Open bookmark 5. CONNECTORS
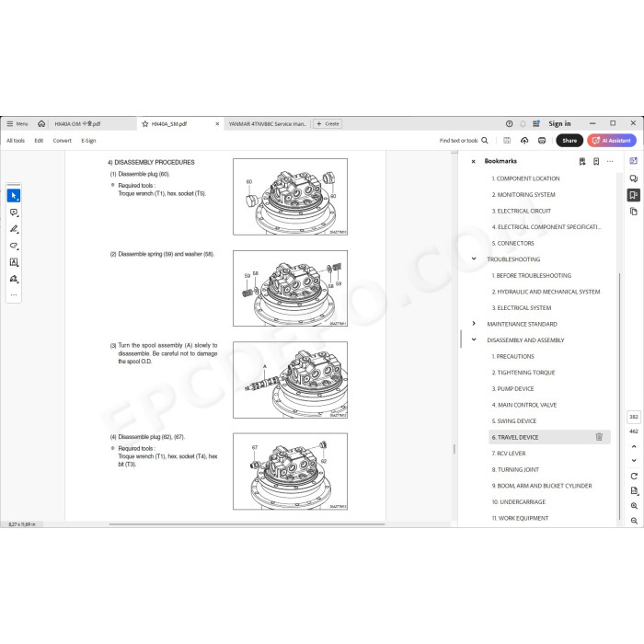The width and height of the screenshot is (644, 644). pos(512,244)
